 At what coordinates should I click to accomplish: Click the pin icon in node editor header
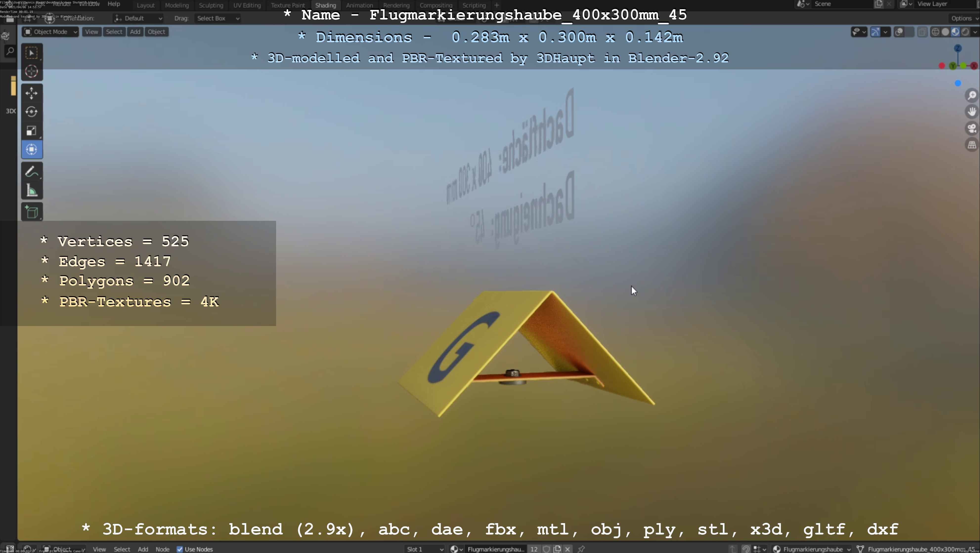[x=581, y=549]
